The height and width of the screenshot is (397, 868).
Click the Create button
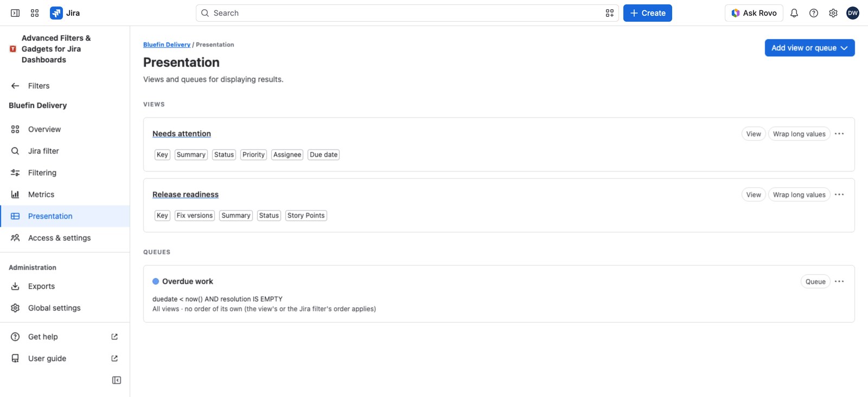pos(648,13)
